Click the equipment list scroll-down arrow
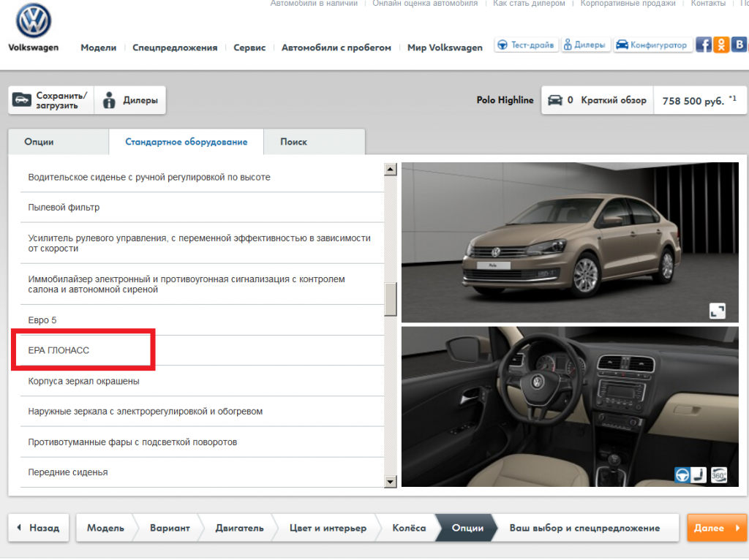Image resolution: width=749 pixels, height=560 pixels. 391,482
